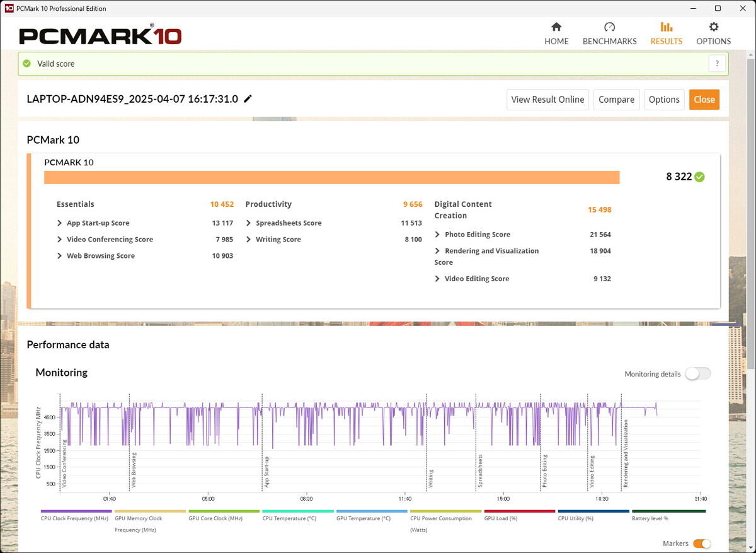The width and height of the screenshot is (756, 553).
Task: Click the result name LAPTOP-ADN94ES9 title
Action: click(x=132, y=99)
